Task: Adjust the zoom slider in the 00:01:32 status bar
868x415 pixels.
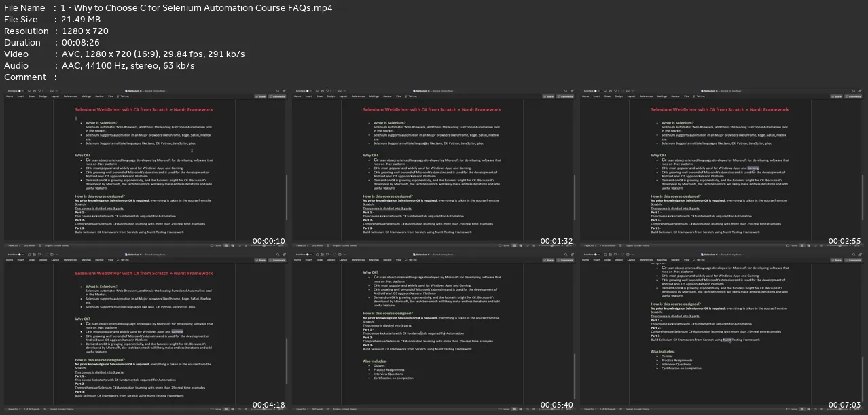Action: (x=551, y=245)
